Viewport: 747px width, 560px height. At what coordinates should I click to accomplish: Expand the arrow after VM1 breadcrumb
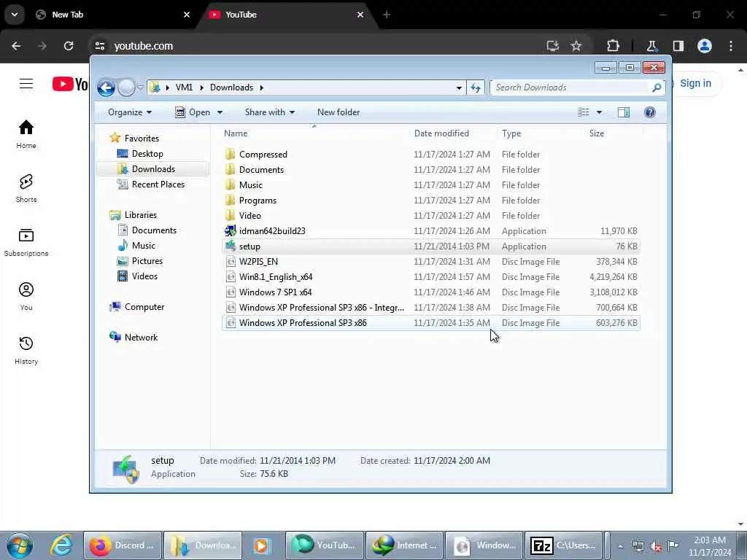point(201,87)
